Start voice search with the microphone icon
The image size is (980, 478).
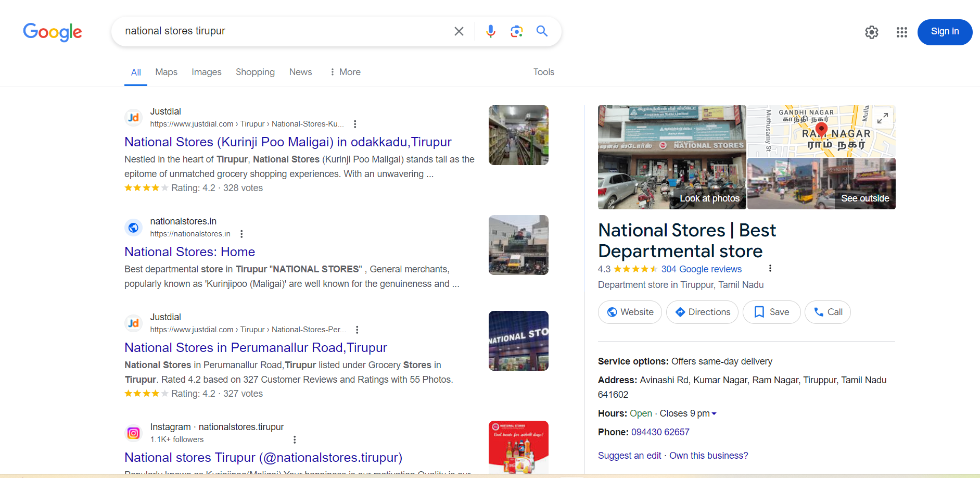(490, 31)
